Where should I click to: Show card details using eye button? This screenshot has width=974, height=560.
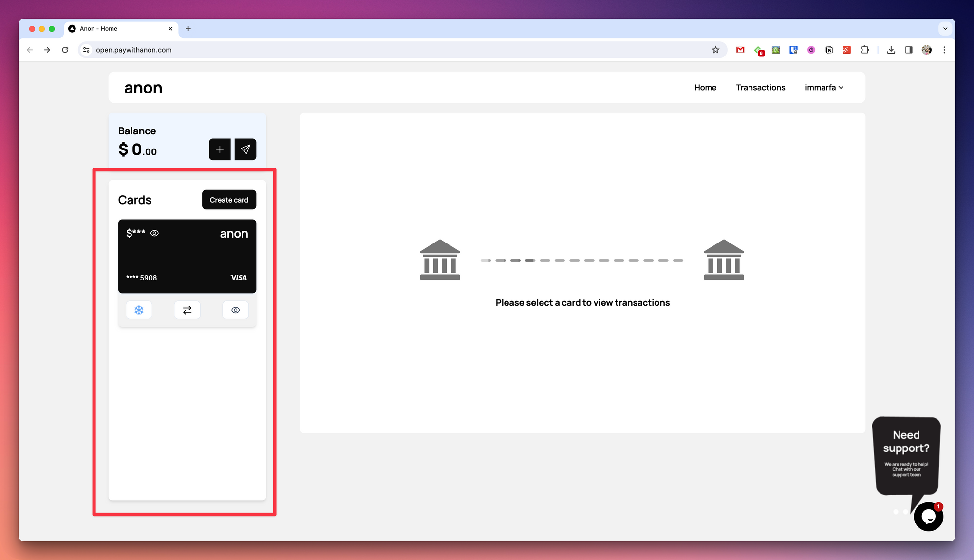(x=236, y=310)
